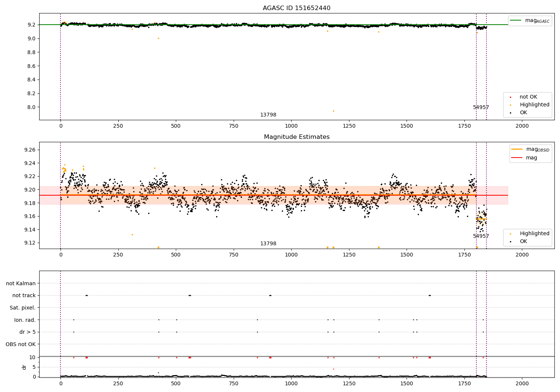560x392 pixels.
Task: Click the 10 tick on the dr axis
Action: point(32,357)
